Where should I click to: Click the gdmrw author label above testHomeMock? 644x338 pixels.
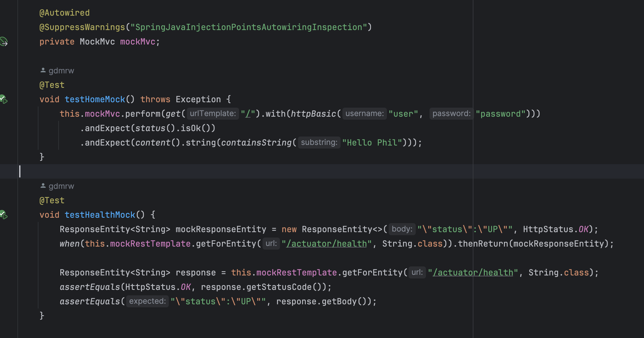click(61, 71)
